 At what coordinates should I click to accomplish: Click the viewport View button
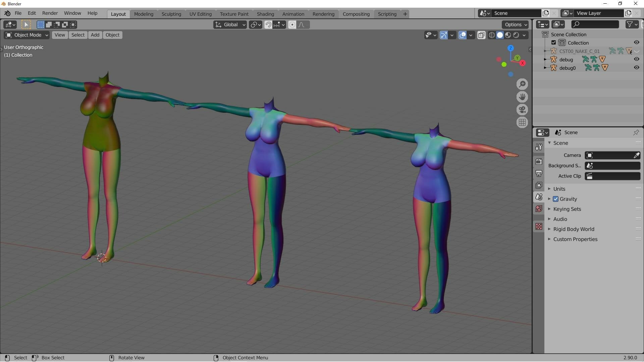(x=60, y=35)
